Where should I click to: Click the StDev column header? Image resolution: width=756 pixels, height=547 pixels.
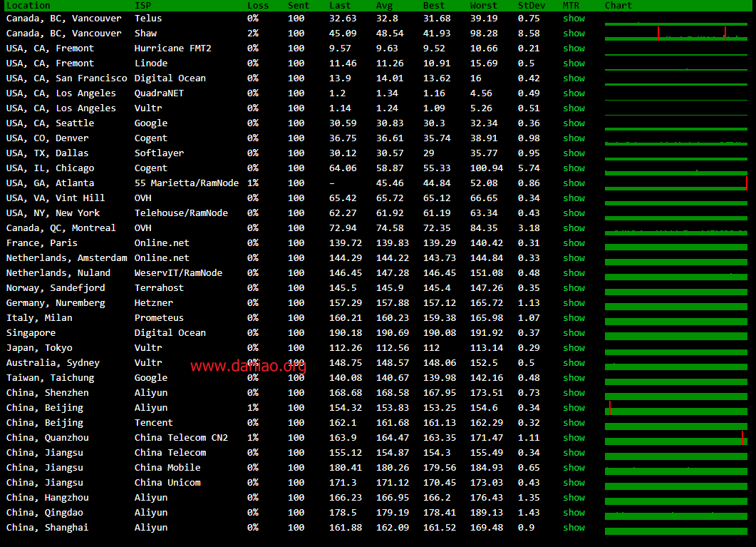[532, 5]
